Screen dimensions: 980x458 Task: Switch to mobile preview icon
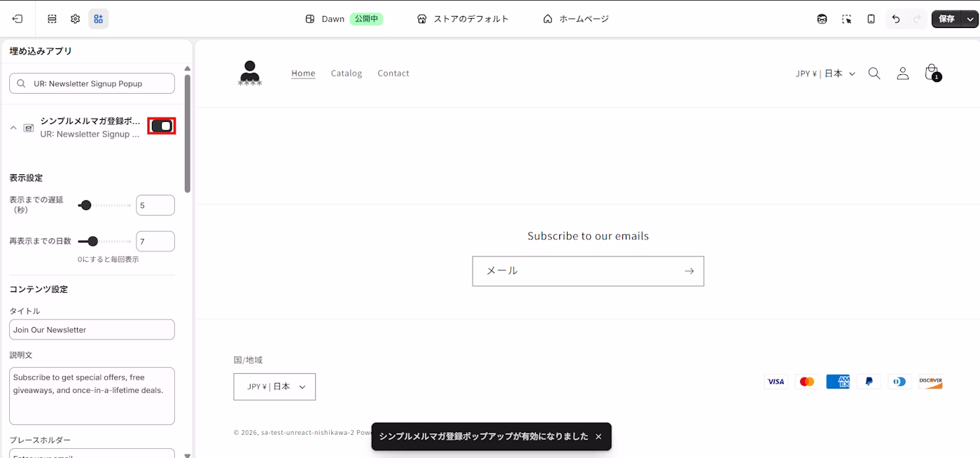coord(871,19)
